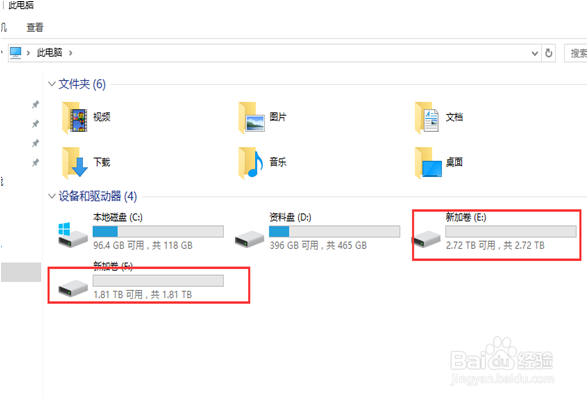Viewport: 588px width, 400px height.
Task: Click the This PC computer icon in address bar
Action: [15, 53]
